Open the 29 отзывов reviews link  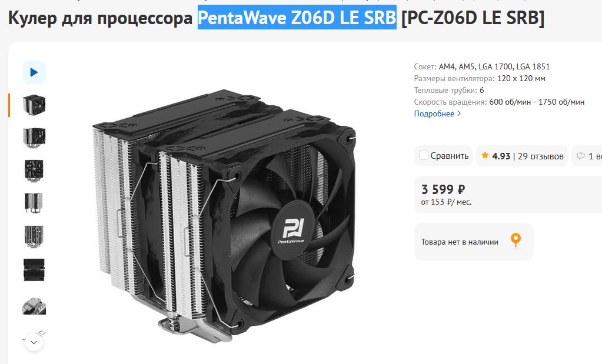click(x=541, y=156)
